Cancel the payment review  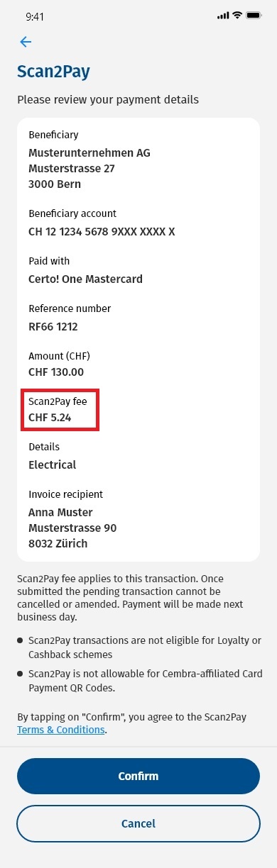[x=138, y=823]
